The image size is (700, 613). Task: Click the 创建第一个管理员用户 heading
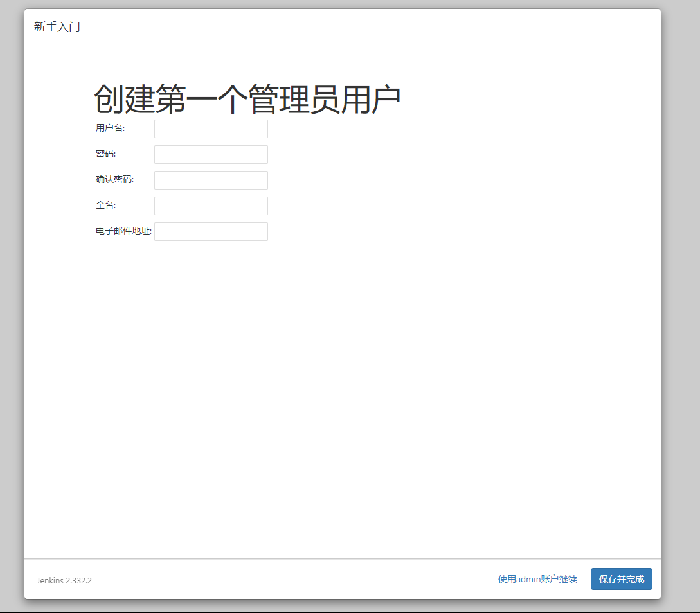click(247, 100)
